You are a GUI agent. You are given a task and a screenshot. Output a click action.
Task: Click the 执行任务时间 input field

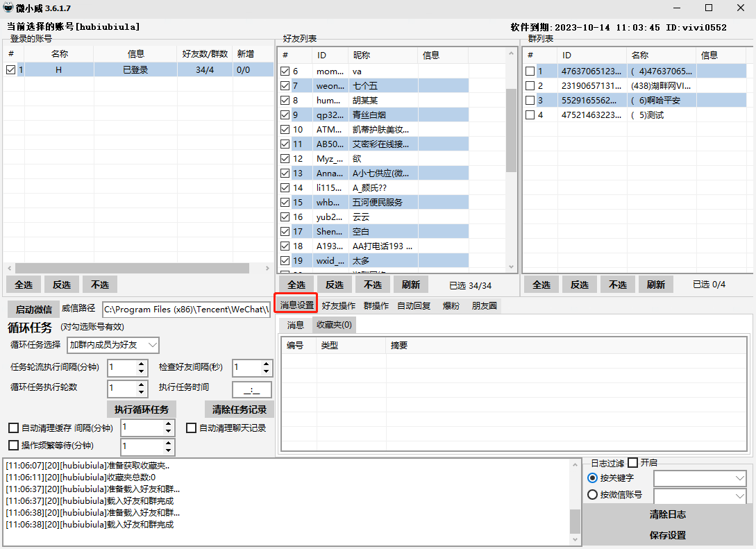(251, 389)
